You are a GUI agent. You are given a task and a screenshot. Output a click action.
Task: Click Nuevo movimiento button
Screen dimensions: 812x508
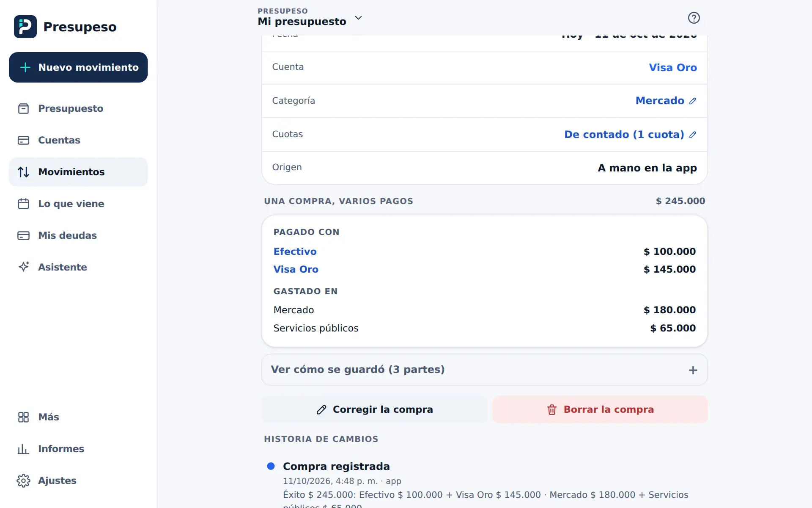tap(78, 67)
